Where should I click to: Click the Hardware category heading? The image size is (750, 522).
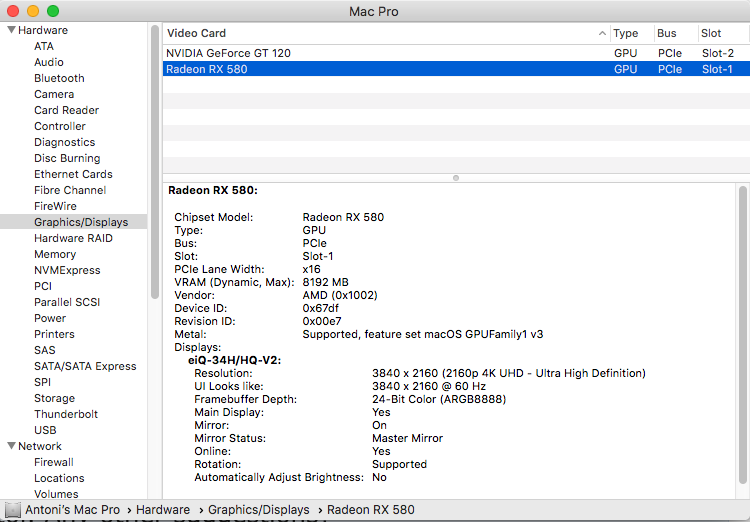(43, 30)
